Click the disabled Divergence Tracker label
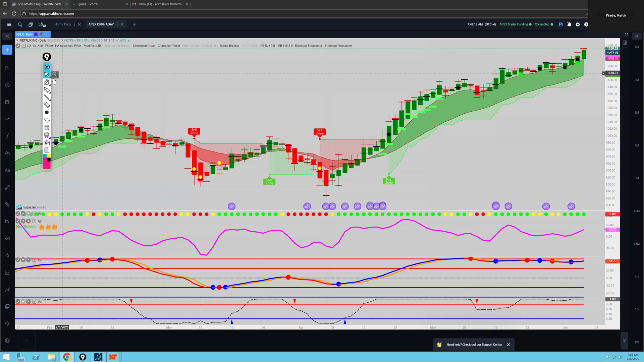This screenshot has width=644, height=362. click(x=117, y=46)
